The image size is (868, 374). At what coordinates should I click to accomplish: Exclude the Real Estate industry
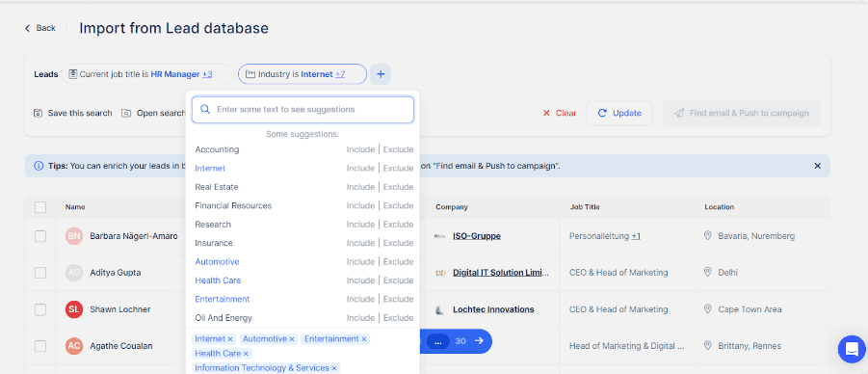(398, 187)
